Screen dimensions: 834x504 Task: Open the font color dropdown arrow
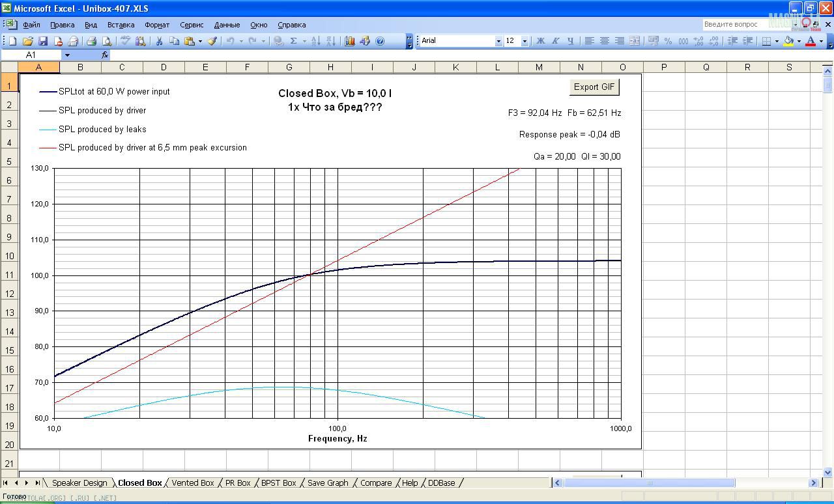[x=821, y=41]
